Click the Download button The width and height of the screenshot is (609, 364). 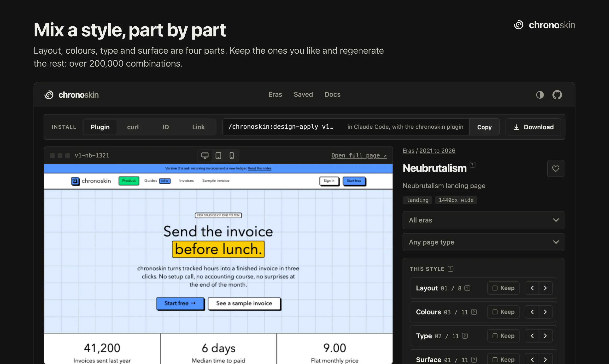coord(533,127)
